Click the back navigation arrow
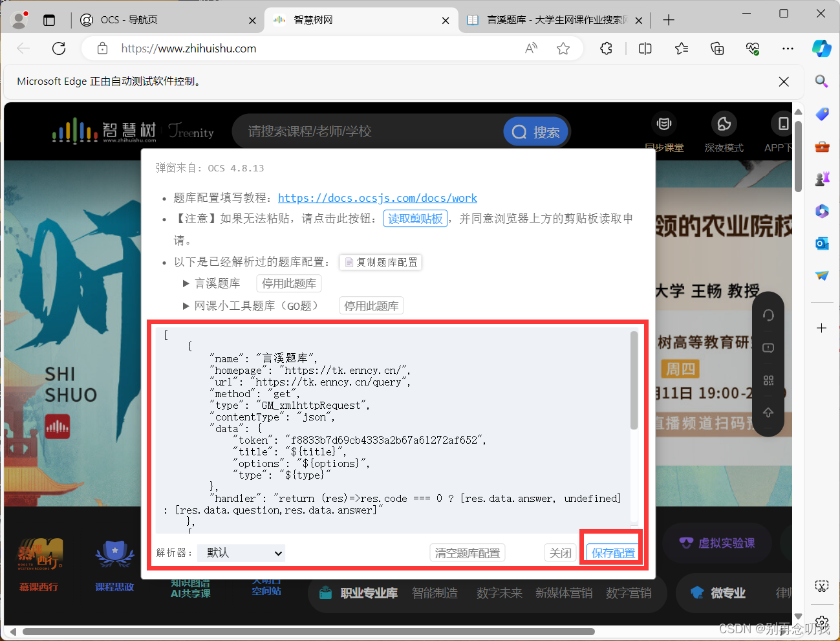 [x=24, y=49]
